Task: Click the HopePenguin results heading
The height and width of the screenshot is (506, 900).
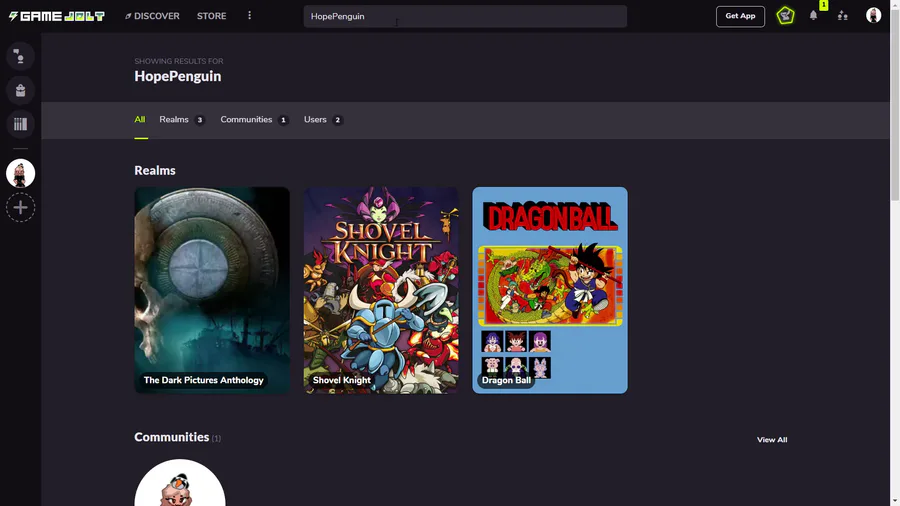Action: pos(177,76)
